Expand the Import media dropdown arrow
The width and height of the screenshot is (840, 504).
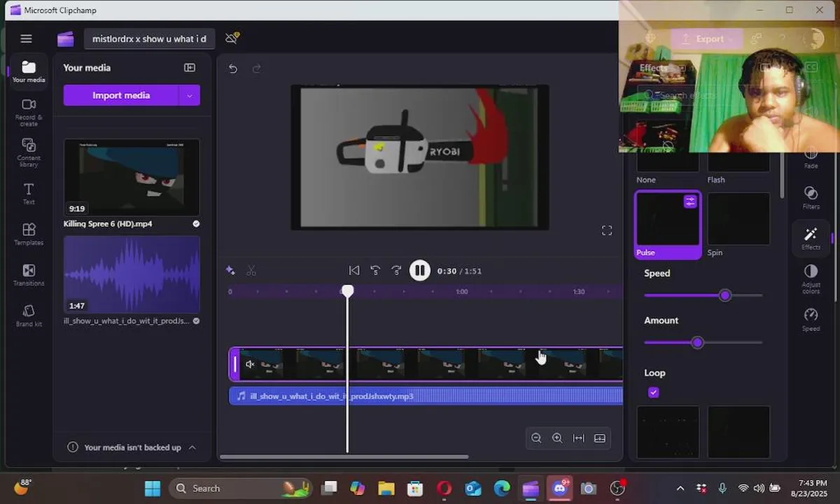click(190, 95)
